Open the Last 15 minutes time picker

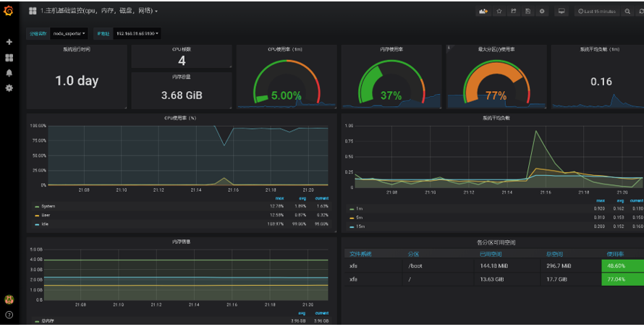(x=597, y=12)
